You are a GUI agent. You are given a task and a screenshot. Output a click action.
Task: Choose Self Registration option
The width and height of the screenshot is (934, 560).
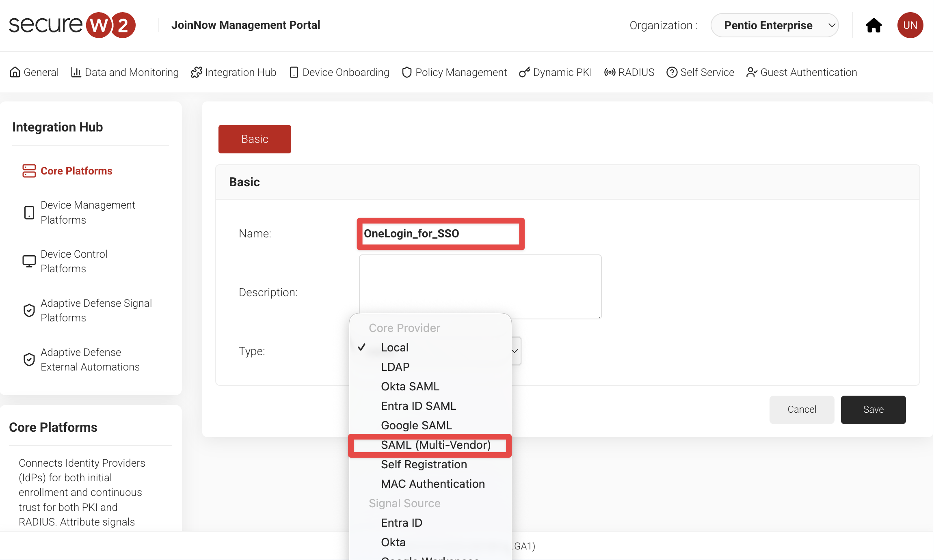tap(430, 464)
